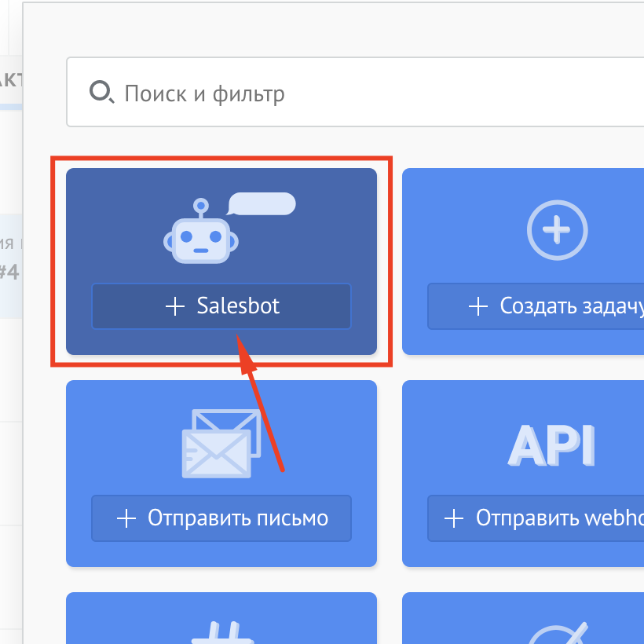The image size is (644, 644).
Task: Focus the Поиск и фильтр search field
Action: pos(355,92)
